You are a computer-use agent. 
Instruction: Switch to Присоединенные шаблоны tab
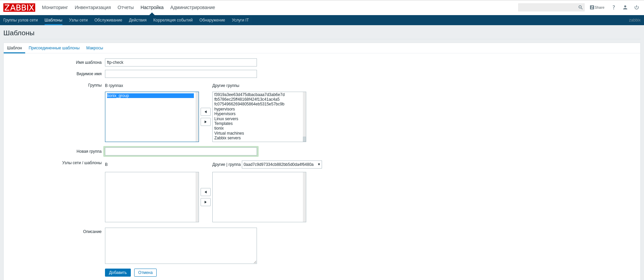click(54, 48)
